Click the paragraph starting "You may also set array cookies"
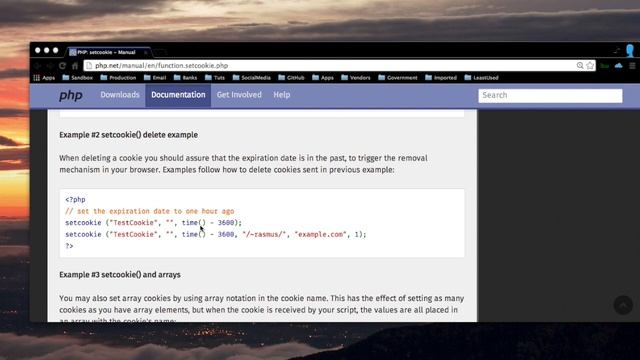Screen dimensions: 640x360 tap(262, 309)
